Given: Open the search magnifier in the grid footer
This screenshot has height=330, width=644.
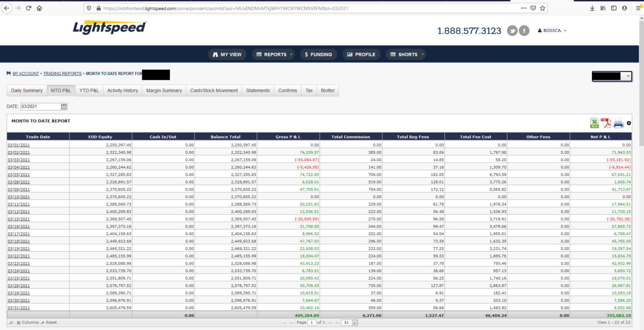Looking at the screenshot, I should 11,322.
